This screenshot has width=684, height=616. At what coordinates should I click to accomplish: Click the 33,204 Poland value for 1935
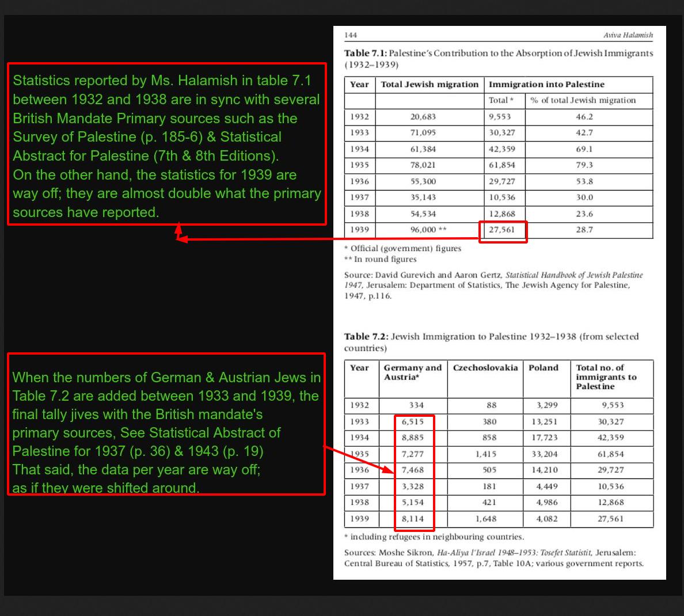tap(545, 454)
